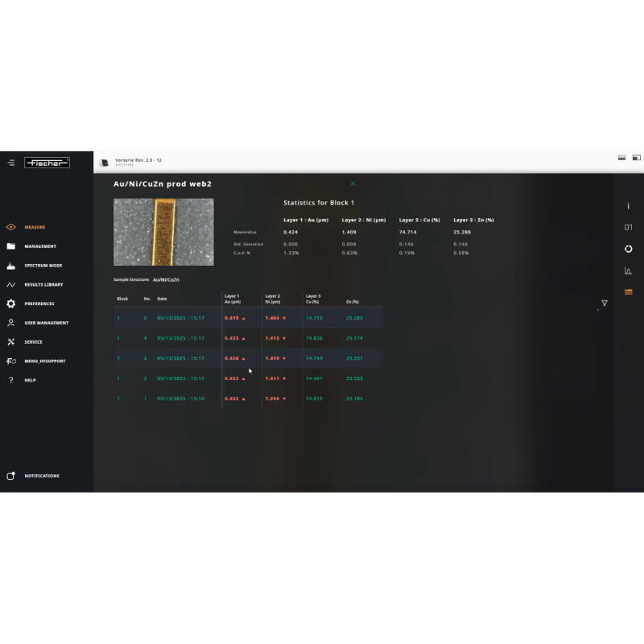
Task: Open Management section
Action: click(x=39, y=246)
